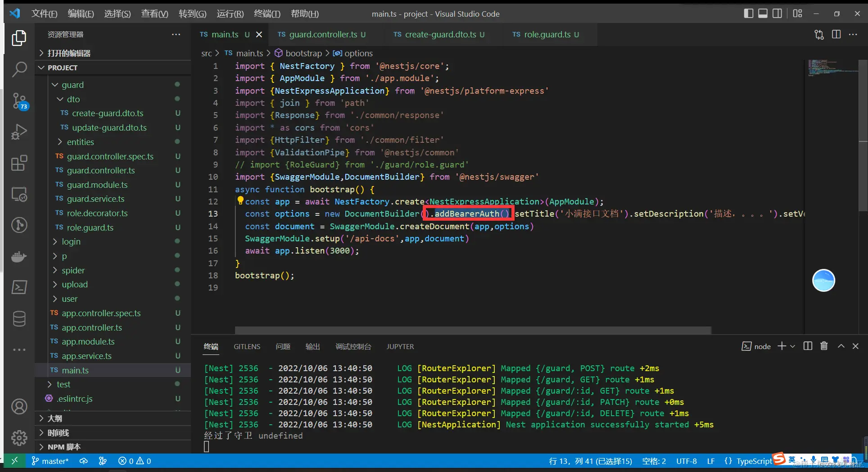Create a new terminal with plus icon

782,346
